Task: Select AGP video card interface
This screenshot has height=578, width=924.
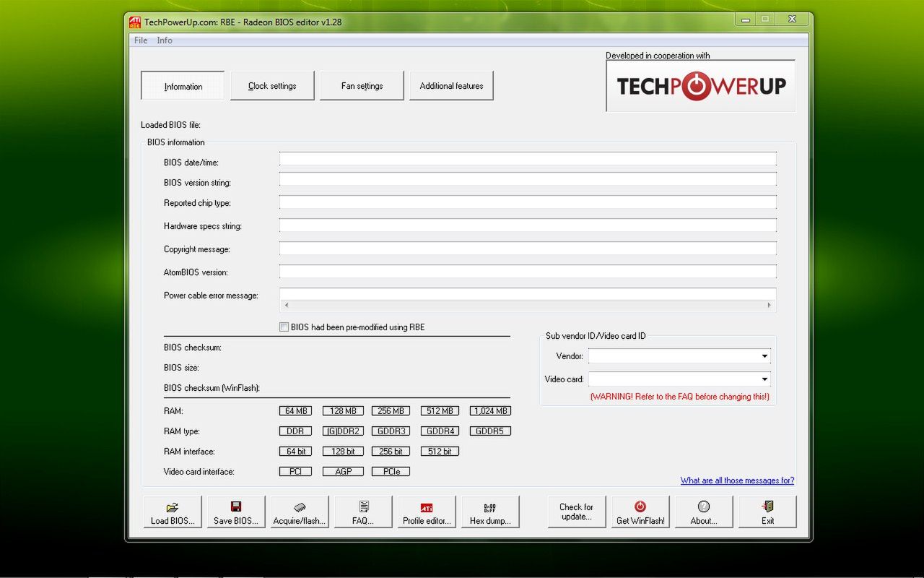Action: tap(343, 472)
